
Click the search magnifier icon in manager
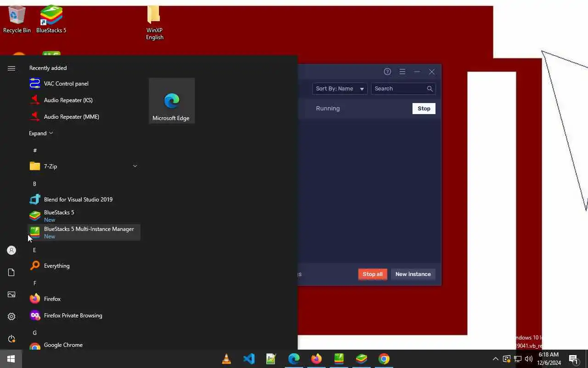tap(430, 89)
